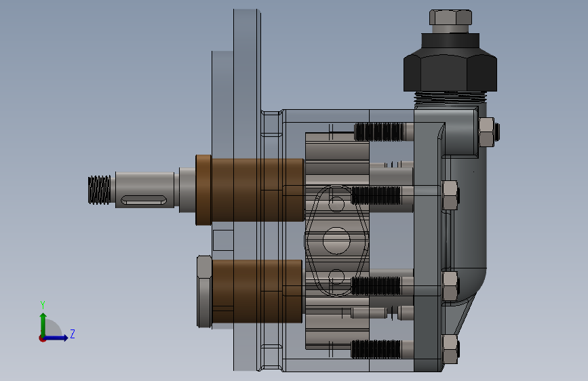Select the keyway slot on the drive shaft
Viewport: 588px width, 381px height.
coord(144,200)
